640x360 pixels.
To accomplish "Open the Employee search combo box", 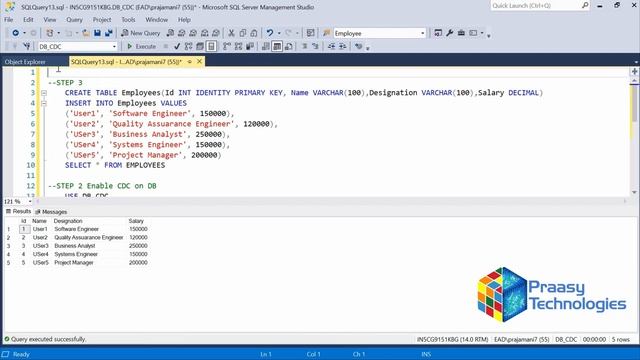I will pyautogui.click(x=380, y=33).
